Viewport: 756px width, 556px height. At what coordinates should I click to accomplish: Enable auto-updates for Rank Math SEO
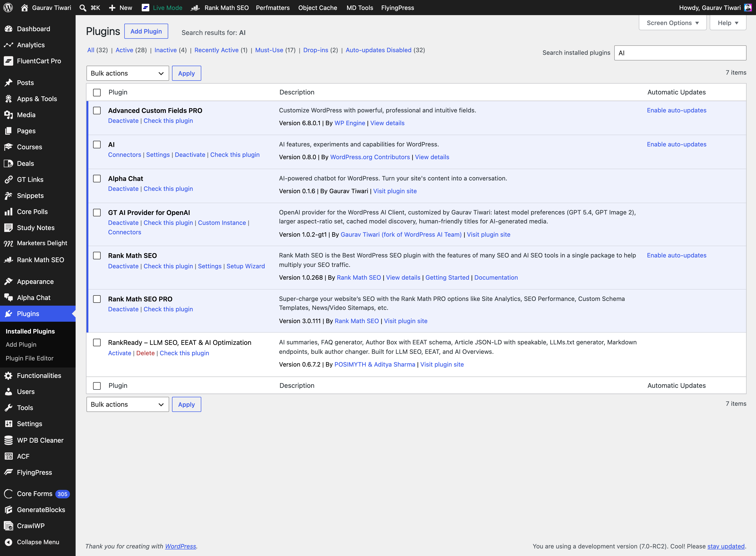tap(677, 256)
